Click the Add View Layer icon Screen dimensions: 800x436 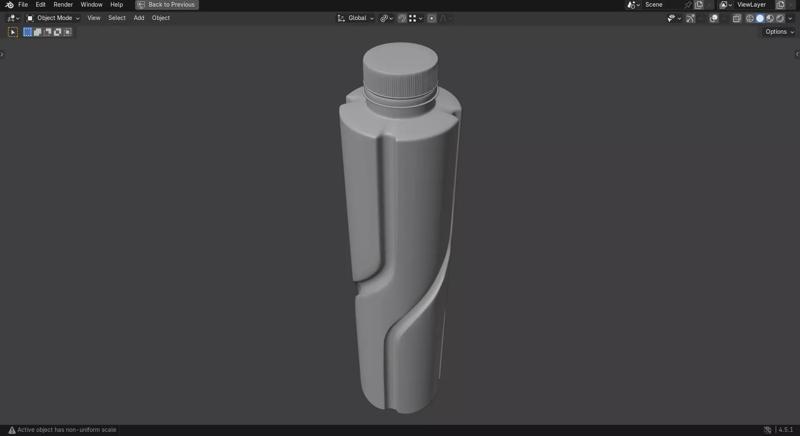point(781,5)
